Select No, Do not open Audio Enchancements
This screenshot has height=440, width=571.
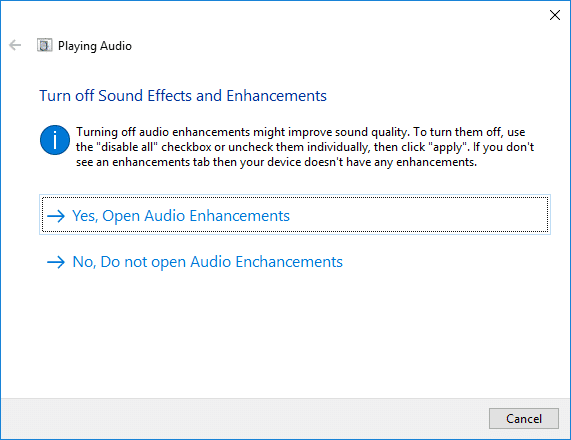click(195, 262)
